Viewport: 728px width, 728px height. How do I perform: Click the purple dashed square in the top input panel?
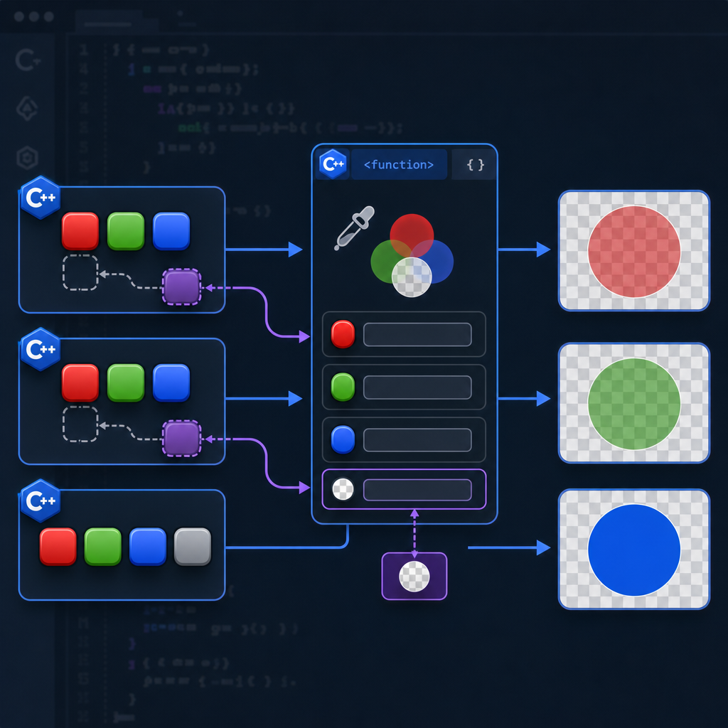(181, 287)
